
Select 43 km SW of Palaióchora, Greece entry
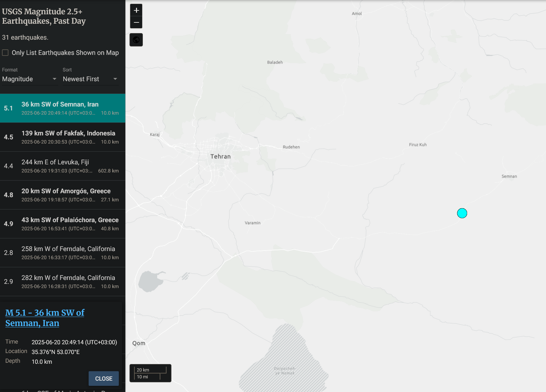coord(63,224)
